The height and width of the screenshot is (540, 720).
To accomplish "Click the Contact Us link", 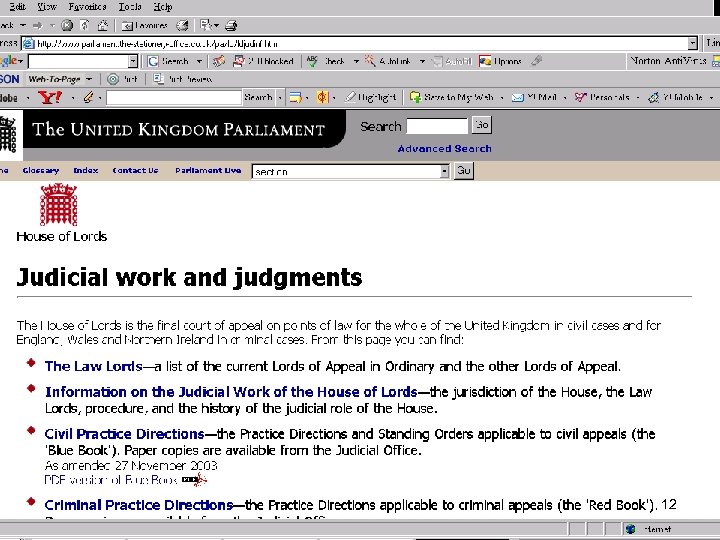I will coord(135,170).
